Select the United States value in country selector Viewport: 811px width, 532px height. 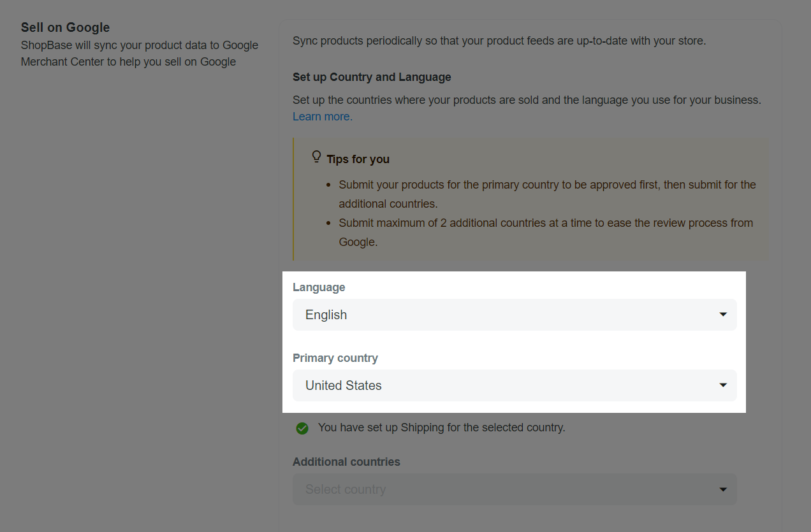[344, 385]
